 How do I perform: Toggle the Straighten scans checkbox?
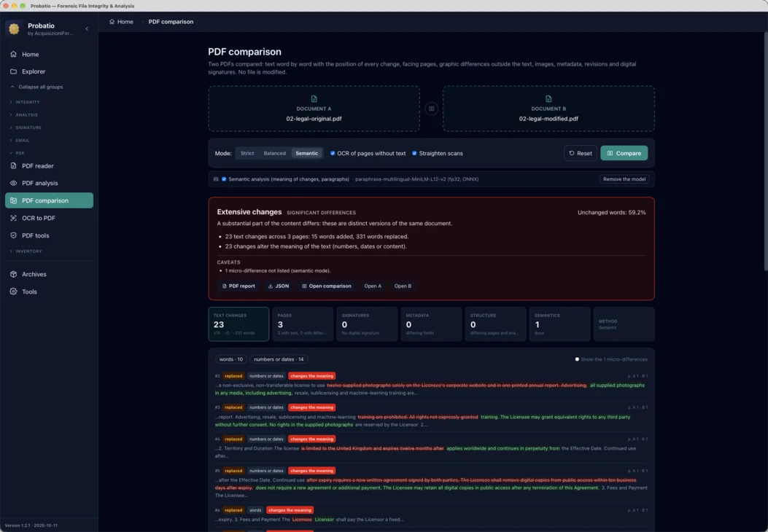(414, 153)
